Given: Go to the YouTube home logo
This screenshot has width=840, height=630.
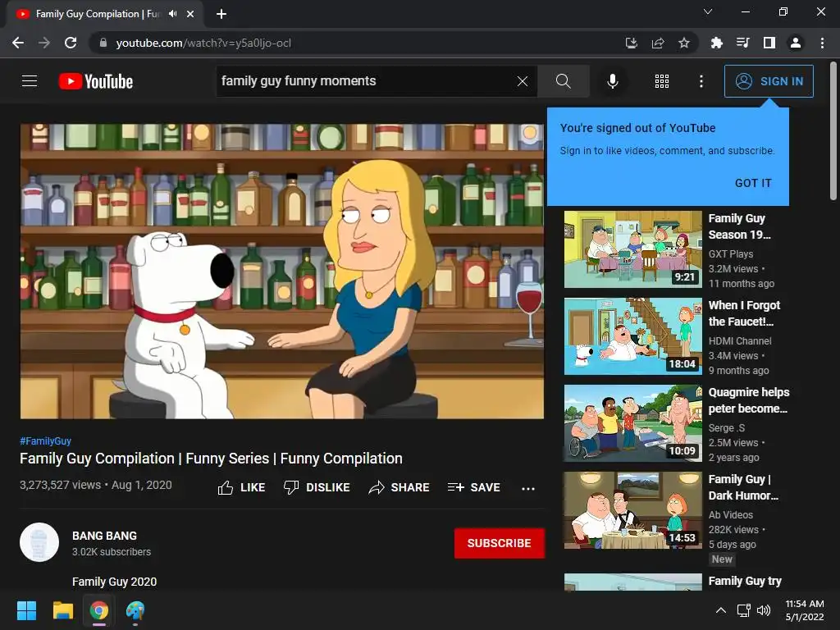Looking at the screenshot, I should pyautogui.click(x=96, y=81).
